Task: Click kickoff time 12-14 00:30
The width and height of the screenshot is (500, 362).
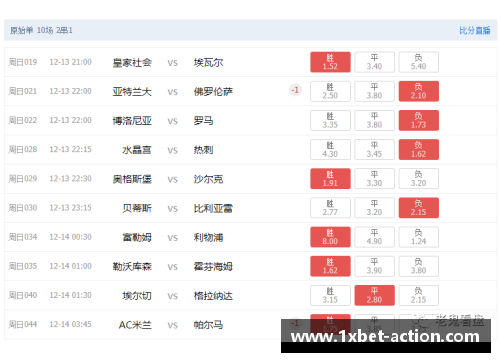Action: (x=70, y=237)
